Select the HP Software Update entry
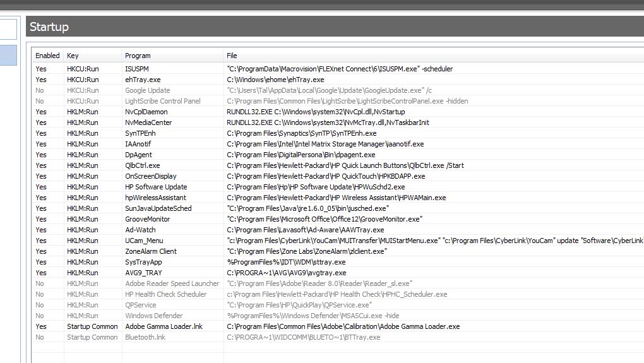The image size is (644, 363). [156, 187]
